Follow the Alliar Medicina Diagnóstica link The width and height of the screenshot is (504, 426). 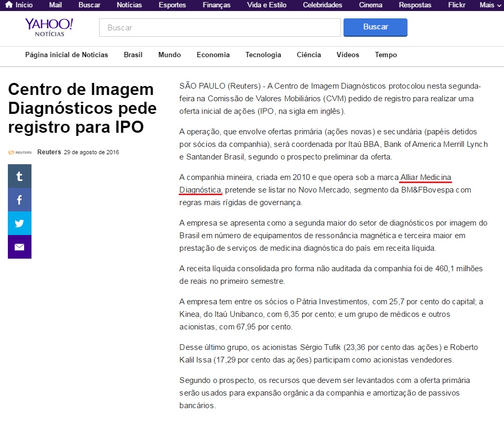click(425, 177)
